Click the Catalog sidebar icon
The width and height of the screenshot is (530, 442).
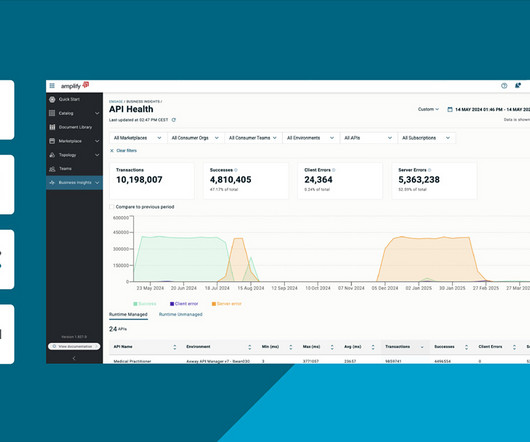(52, 113)
